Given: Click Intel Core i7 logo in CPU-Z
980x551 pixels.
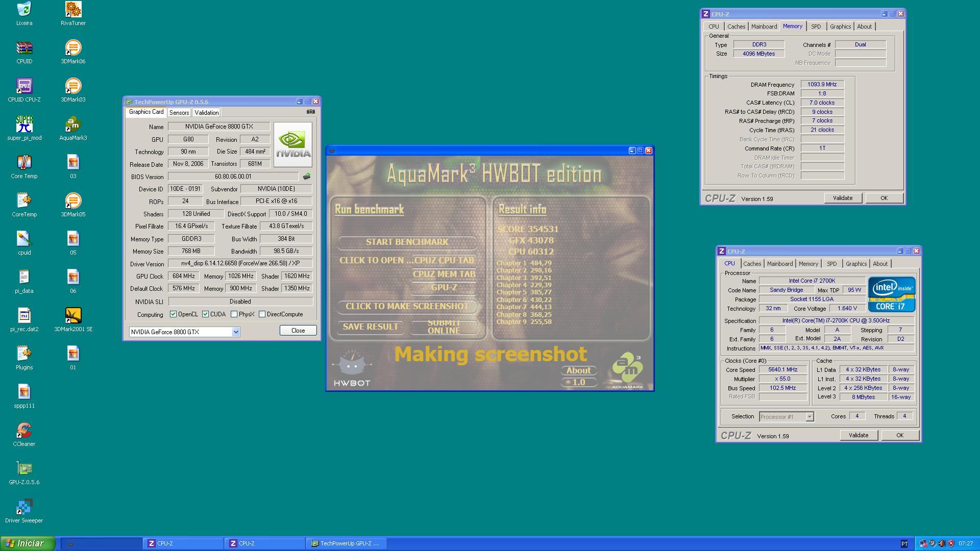Looking at the screenshot, I should coord(891,294).
